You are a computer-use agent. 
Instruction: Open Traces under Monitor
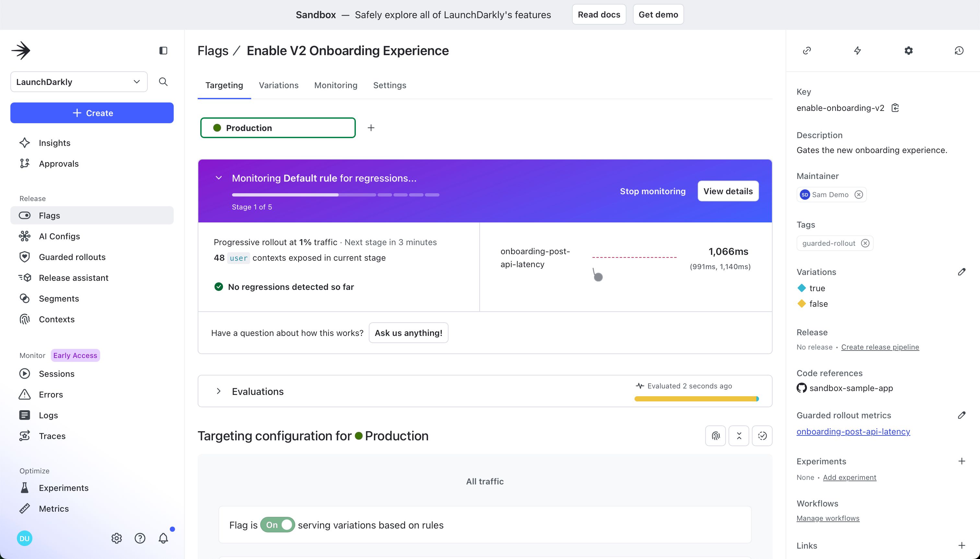click(92, 436)
